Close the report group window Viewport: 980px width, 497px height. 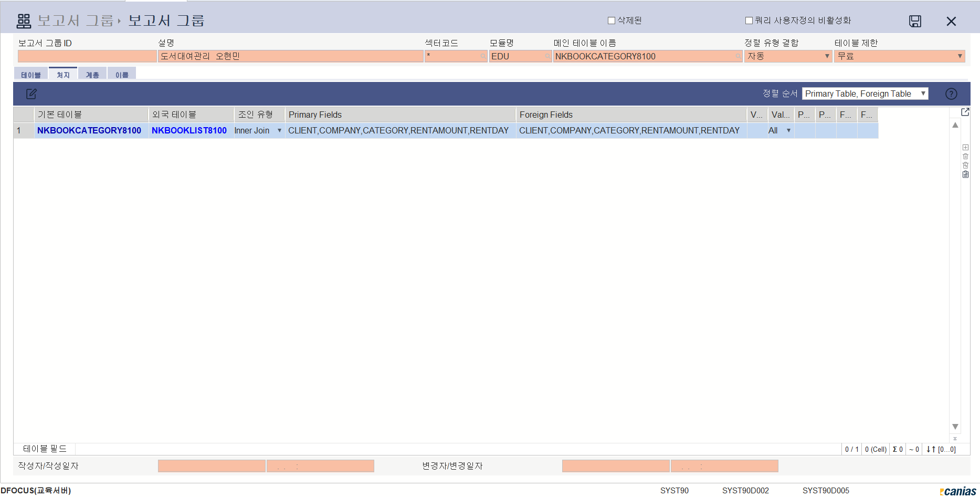951,21
